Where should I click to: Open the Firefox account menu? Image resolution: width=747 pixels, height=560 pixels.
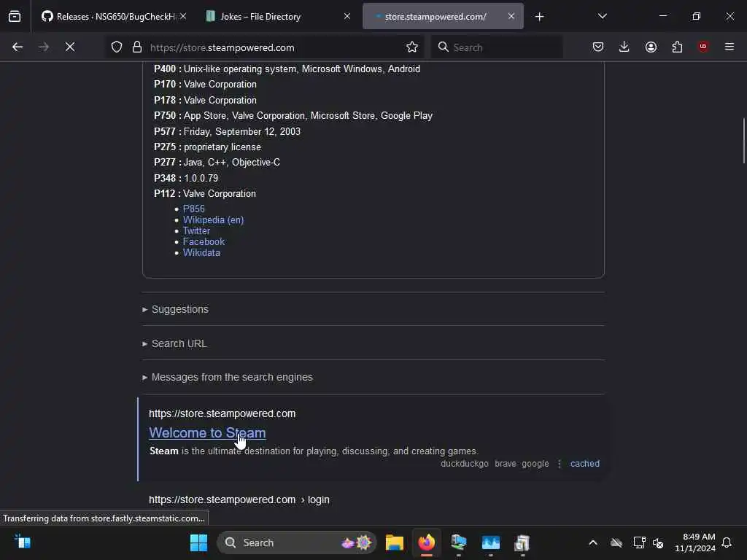tap(651, 47)
